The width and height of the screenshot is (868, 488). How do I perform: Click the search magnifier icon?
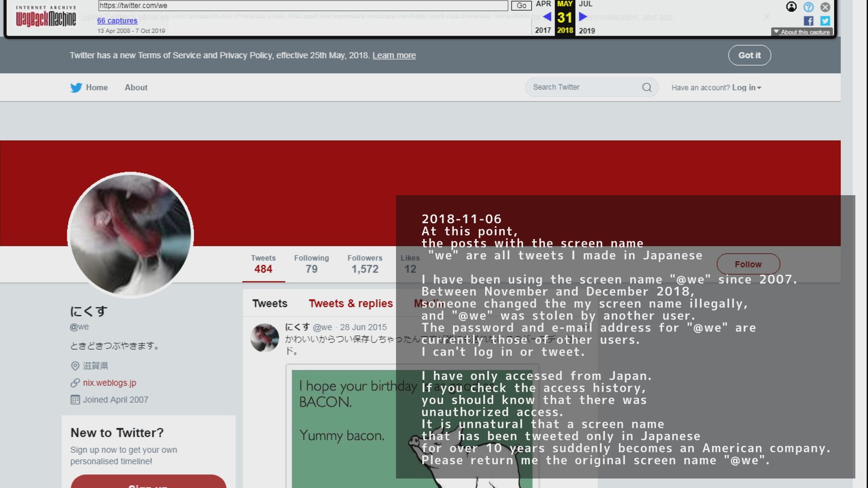(647, 87)
